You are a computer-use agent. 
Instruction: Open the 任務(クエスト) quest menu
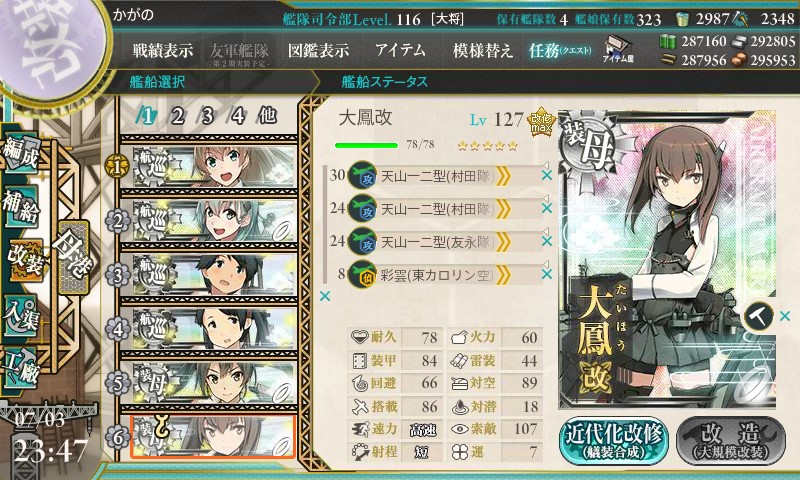click(560, 50)
